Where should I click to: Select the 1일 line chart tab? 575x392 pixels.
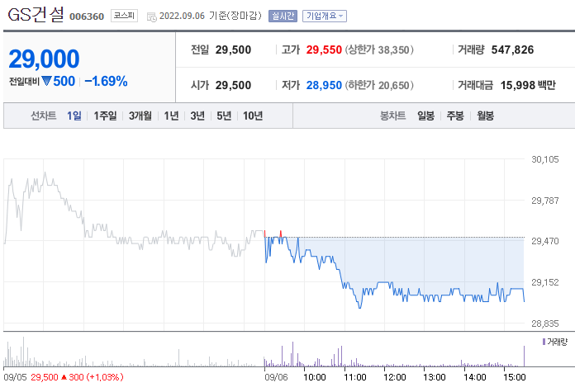[74, 116]
